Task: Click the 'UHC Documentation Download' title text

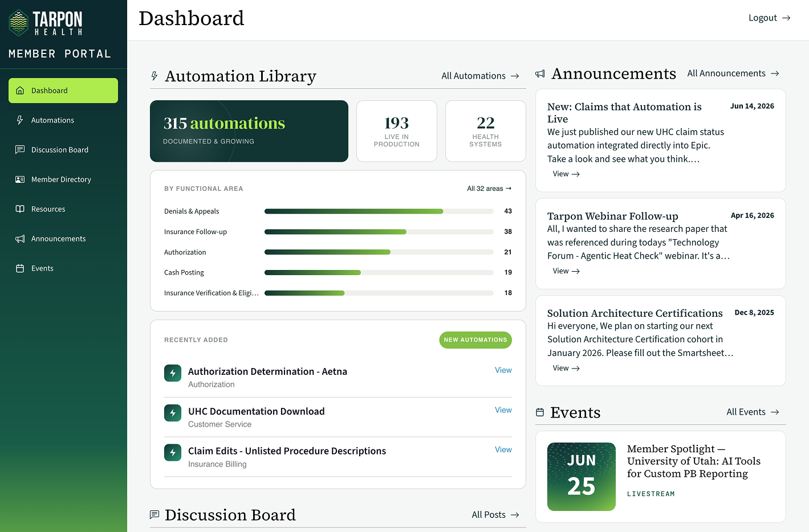Action: 256,411
